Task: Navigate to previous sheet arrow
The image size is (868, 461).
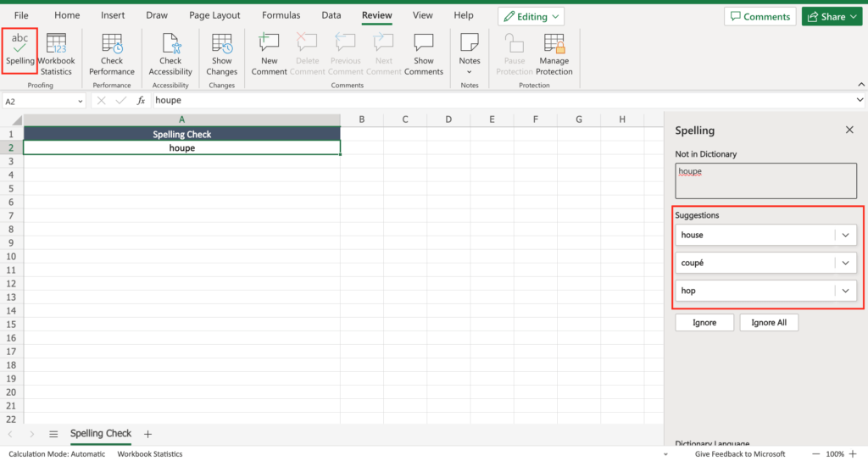Action: pyautogui.click(x=10, y=435)
